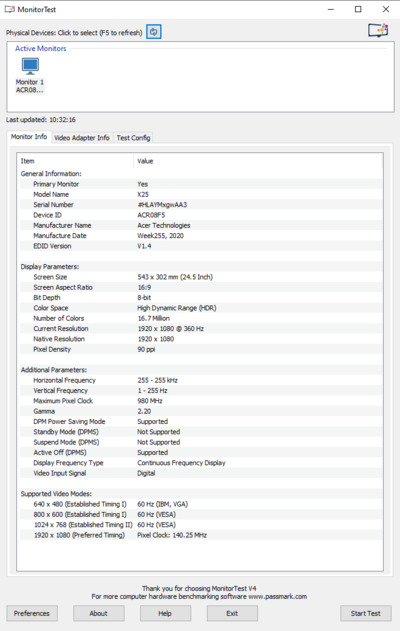Click the Color Space row

200,308
